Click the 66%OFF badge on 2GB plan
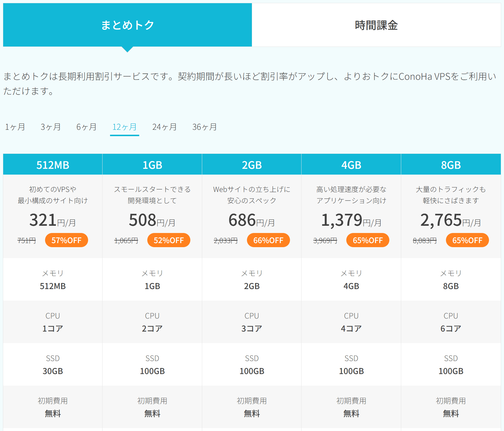 point(268,240)
